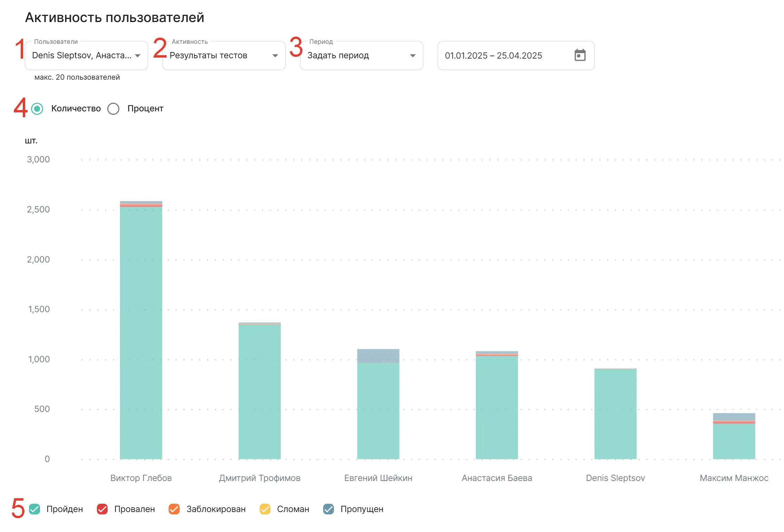The height and width of the screenshot is (532, 784).
Task: Open the calendar date picker icon
Action: click(579, 55)
